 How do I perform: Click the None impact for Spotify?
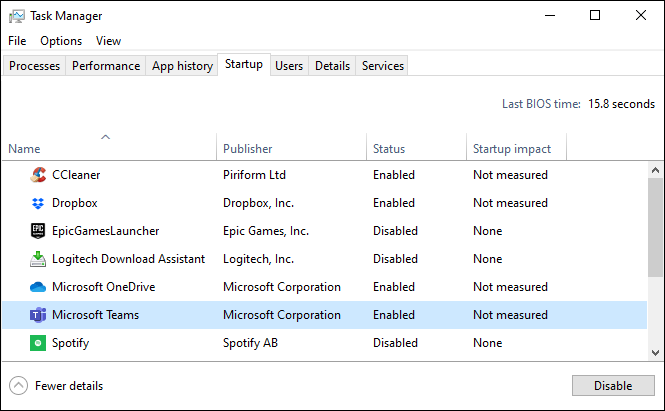pyautogui.click(x=488, y=343)
